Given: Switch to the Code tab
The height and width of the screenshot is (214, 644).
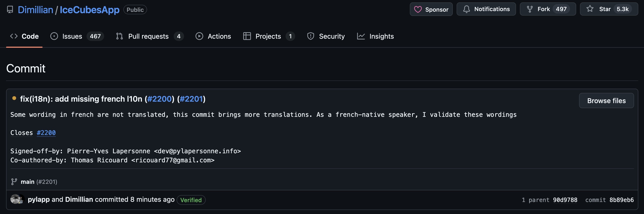Looking at the screenshot, I should point(24,36).
